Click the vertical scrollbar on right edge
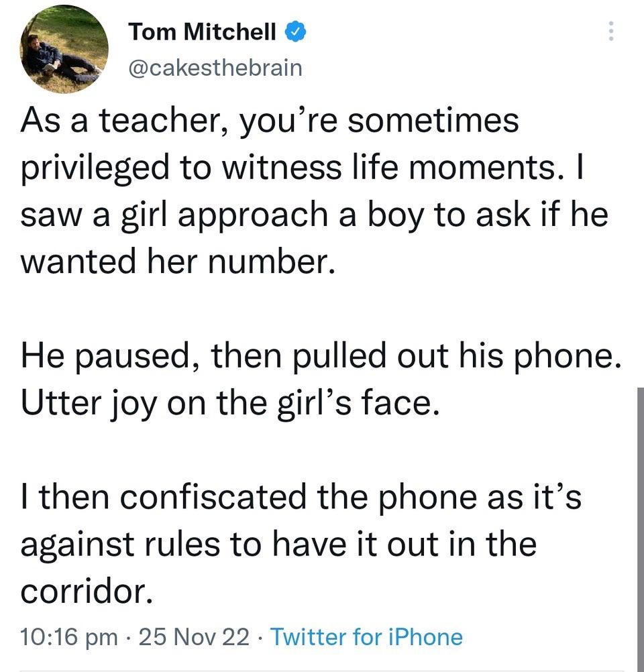Viewport: 644px width, 672px height. (x=639, y=523)
